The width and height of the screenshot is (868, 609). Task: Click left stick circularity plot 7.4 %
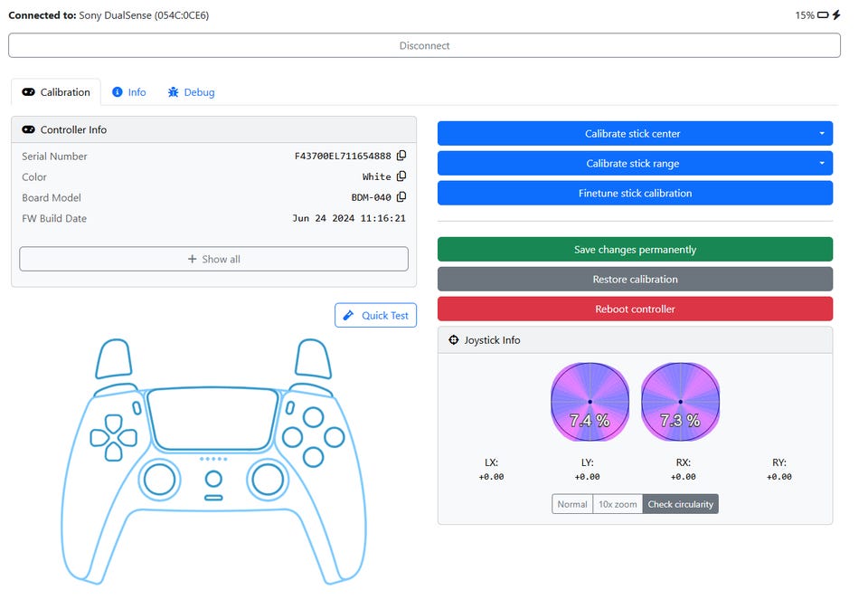click(590, 402)
